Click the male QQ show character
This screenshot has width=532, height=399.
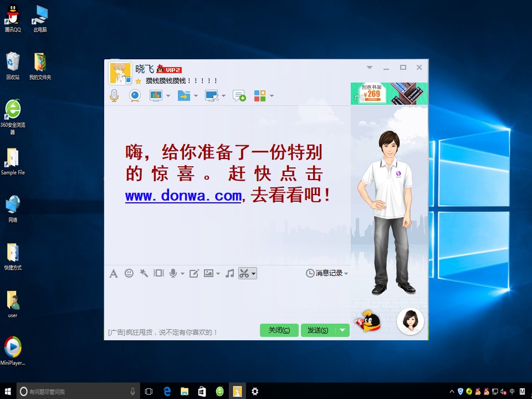pos(388,213)
